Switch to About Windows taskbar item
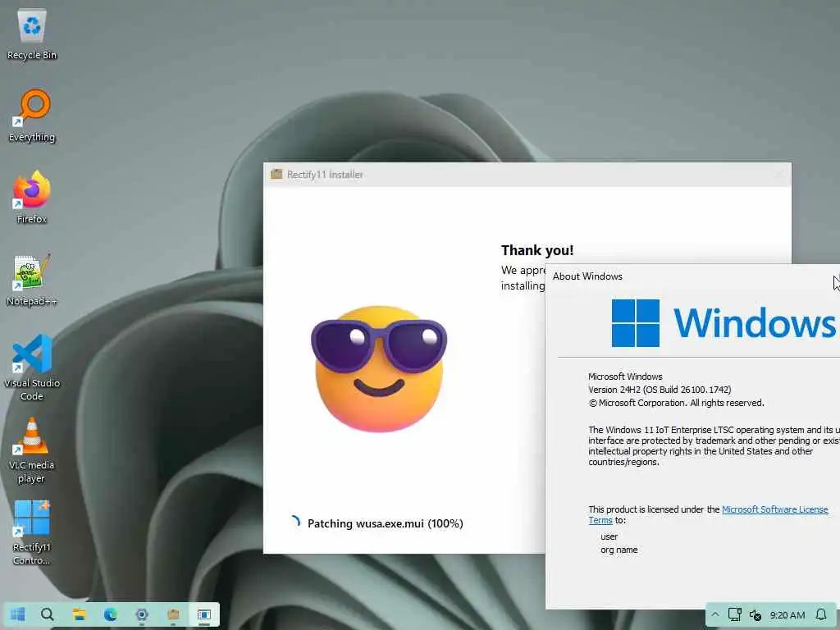This screenshot has width=840, height=630. point(204,614)
